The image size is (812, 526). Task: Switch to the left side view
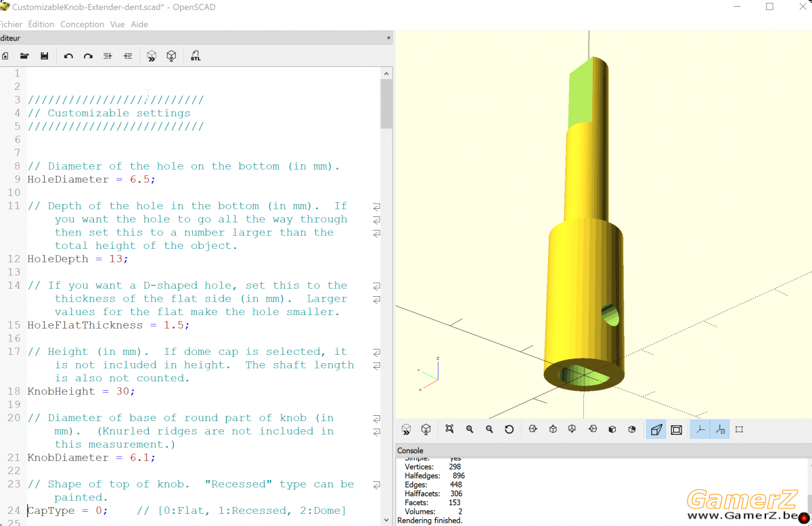(x=593, y=429)
